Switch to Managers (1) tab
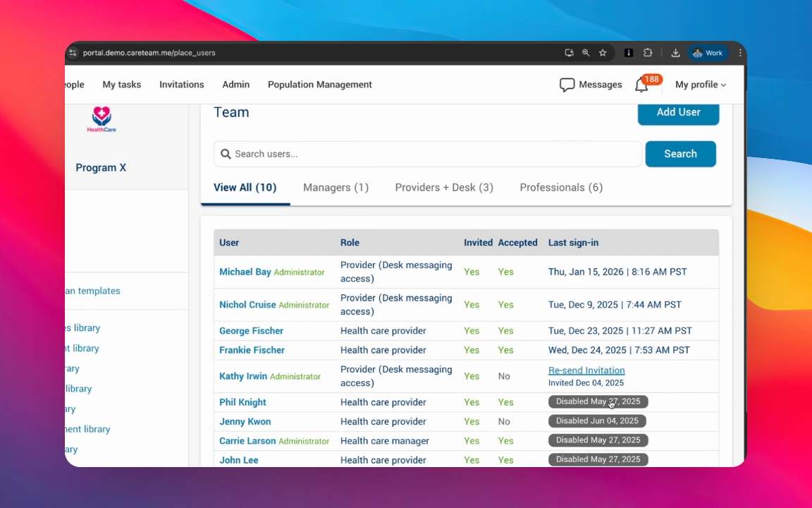The image size is (812, 508). 336,188
